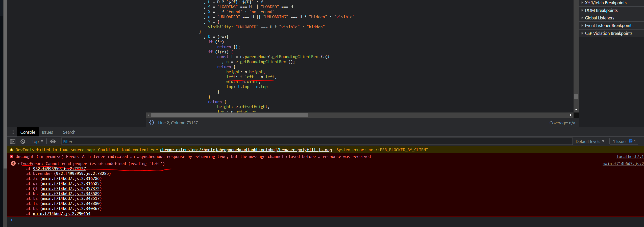The width and height of the screenshot is (644, 227).
Task: Click the red error circle beside TypeError
Action: 12,156
